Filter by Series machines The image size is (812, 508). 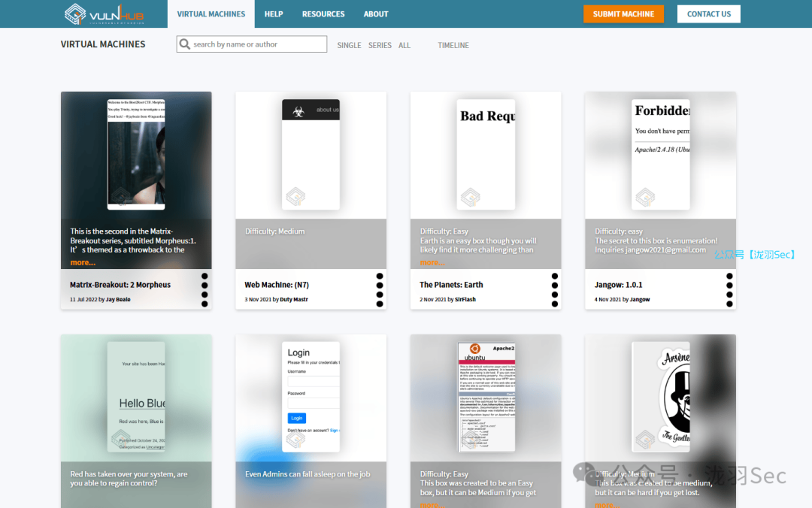click(x=380, y=46)
